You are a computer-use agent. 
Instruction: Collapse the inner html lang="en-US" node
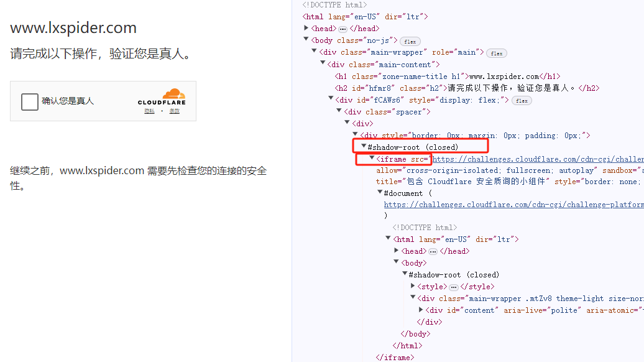tap(388, 238)
